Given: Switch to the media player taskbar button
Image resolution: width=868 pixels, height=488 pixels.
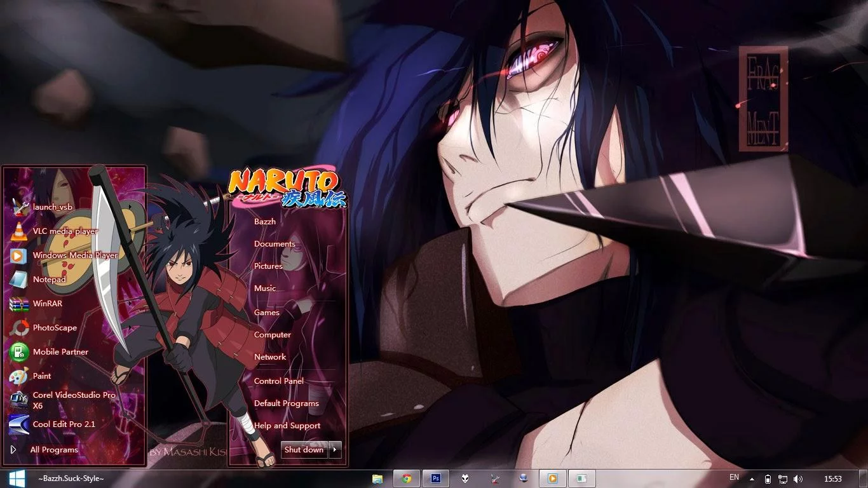Looking at the screenshot, I should pyautogui.click(x=553, y=478).
